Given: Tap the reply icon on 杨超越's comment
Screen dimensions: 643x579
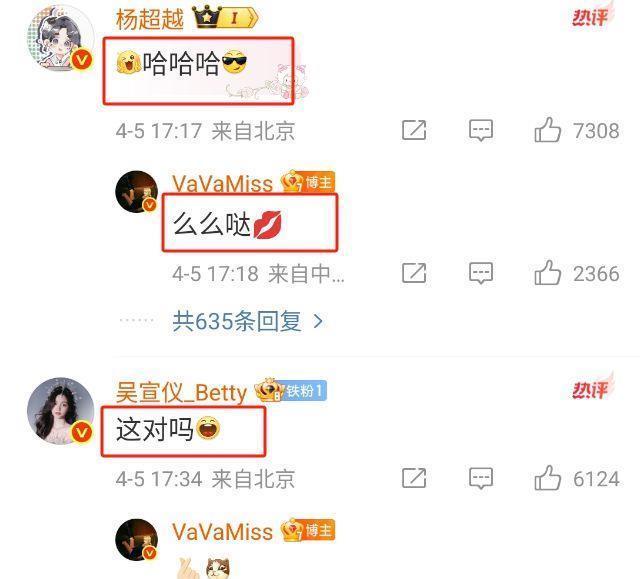Looking at the screenshot, I should point(481,130).
